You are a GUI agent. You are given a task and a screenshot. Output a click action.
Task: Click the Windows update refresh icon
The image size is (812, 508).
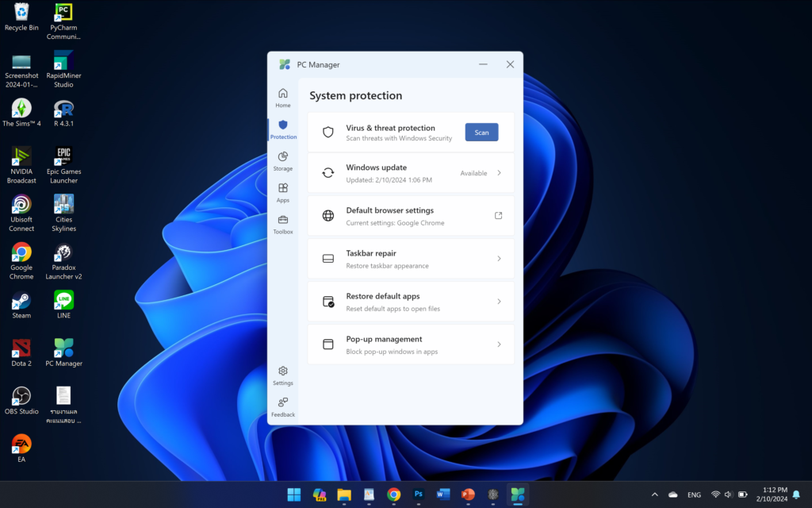pos(327,172)
